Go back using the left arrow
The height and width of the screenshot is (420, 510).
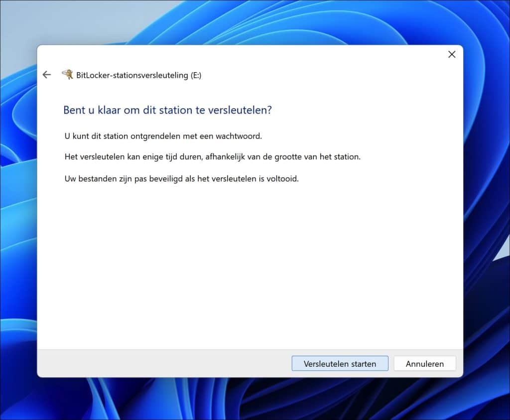coord(47,75)
